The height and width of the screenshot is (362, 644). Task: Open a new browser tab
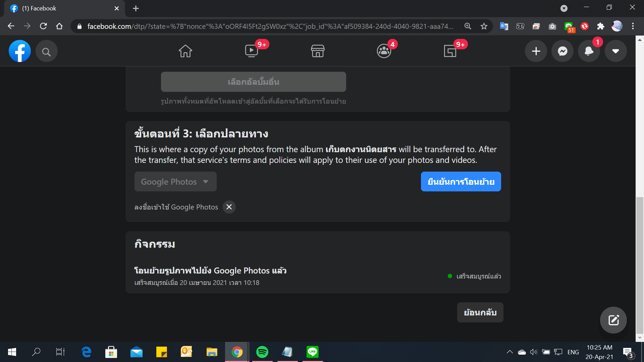pos(136,8)
